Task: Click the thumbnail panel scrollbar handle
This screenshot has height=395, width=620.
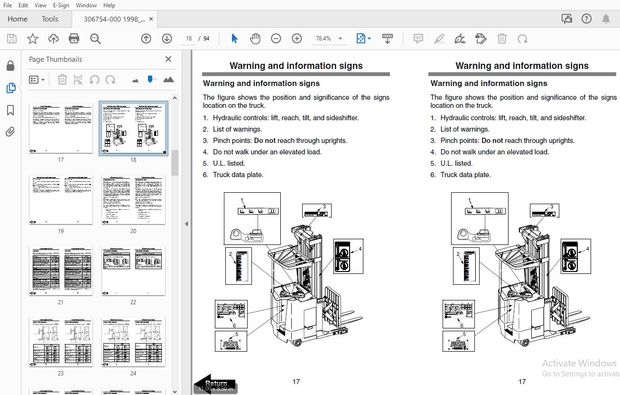Action: (175, 163)
